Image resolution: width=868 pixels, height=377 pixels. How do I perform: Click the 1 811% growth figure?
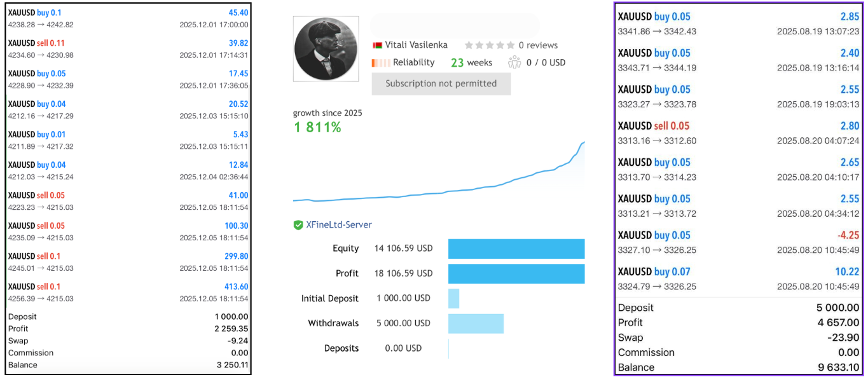(x=317, y=127)
